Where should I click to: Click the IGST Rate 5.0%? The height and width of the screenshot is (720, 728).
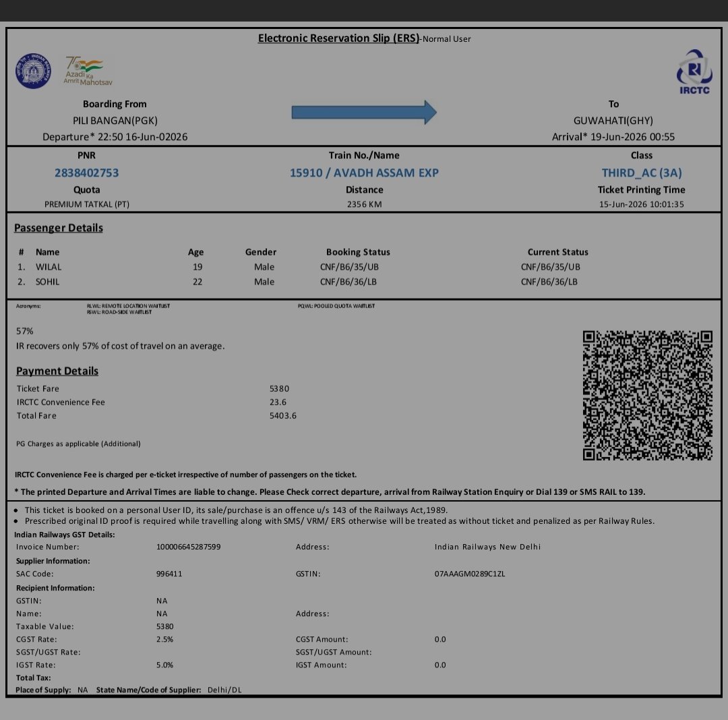pos(164,665)
